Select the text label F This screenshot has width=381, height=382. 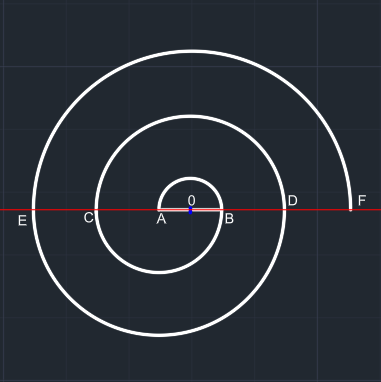click(362, 201)
